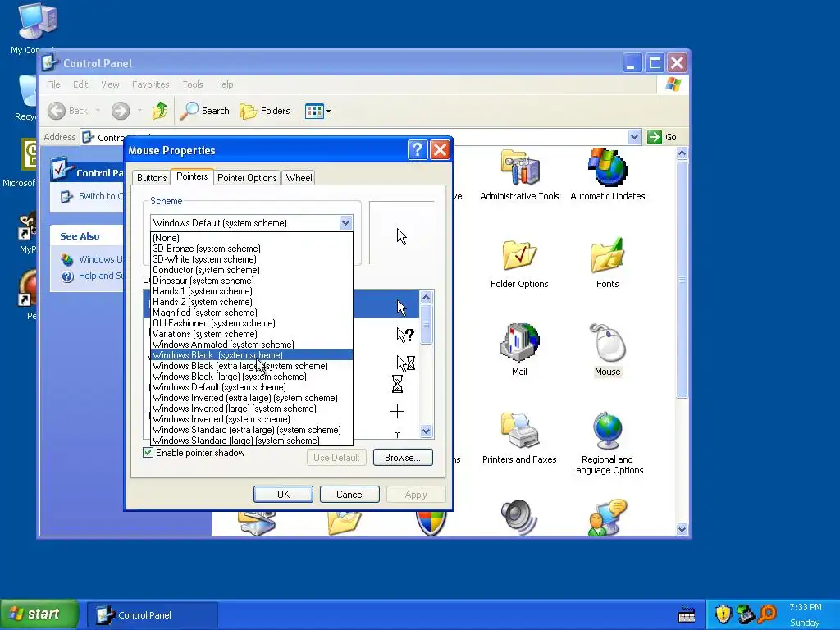Screen dimensions: 840x630
Task: Open Regional and Language Options icon
Action: coord(607,444)
